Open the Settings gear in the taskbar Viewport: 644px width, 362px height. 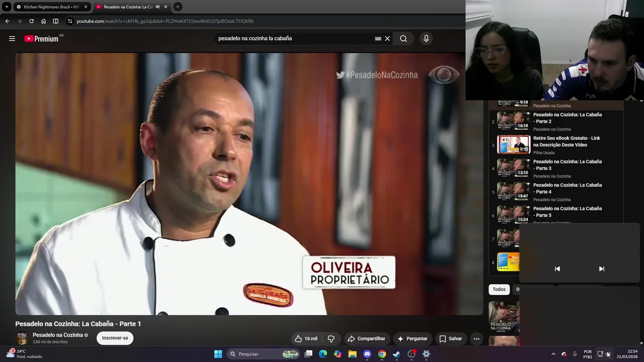pos(426,354)
